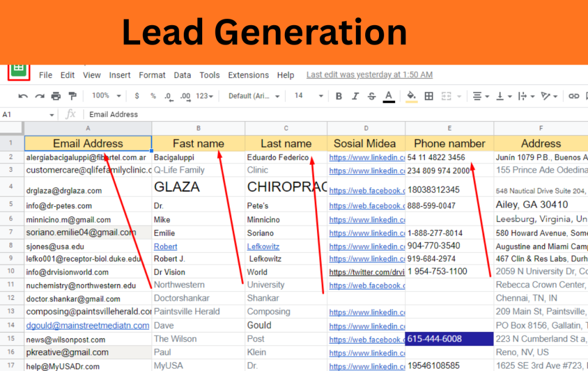Print the spreadsheet using the printer icon

point(56,96)
